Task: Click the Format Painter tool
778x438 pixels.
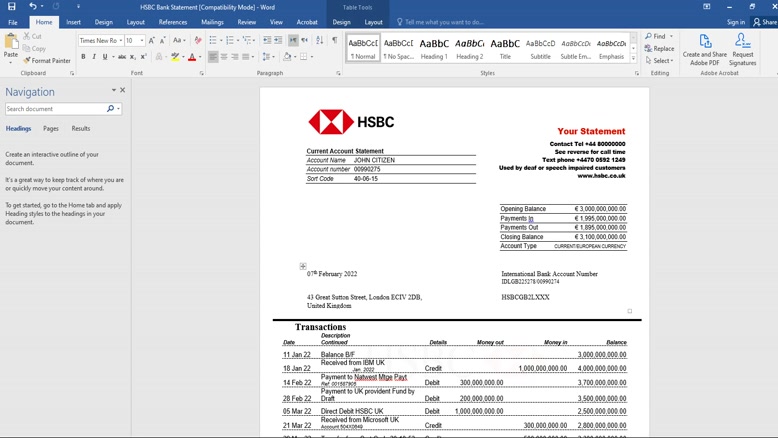Action: pyautogui.click(x=47, y=61)
